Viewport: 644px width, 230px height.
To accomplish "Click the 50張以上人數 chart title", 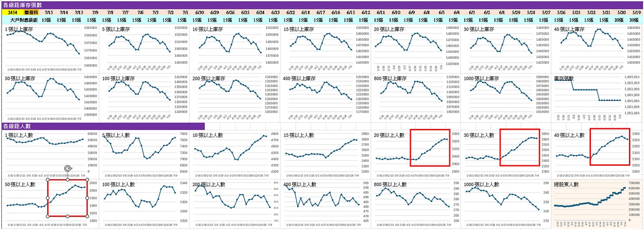I will click(20, 184).
